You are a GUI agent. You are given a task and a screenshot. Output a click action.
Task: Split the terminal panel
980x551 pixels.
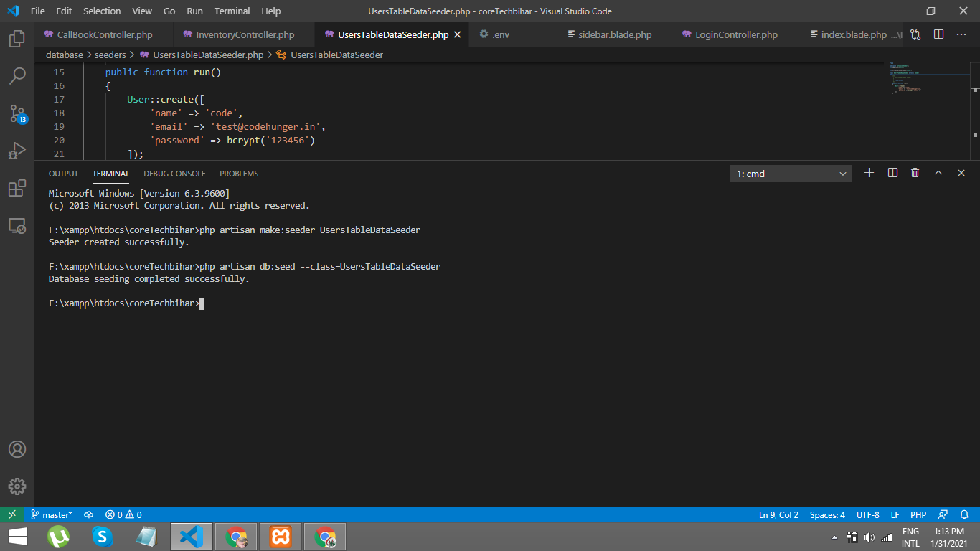coord(892,173)
